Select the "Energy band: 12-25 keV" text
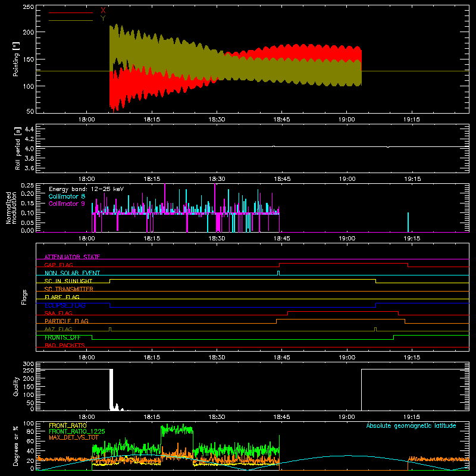 point(86,189)
